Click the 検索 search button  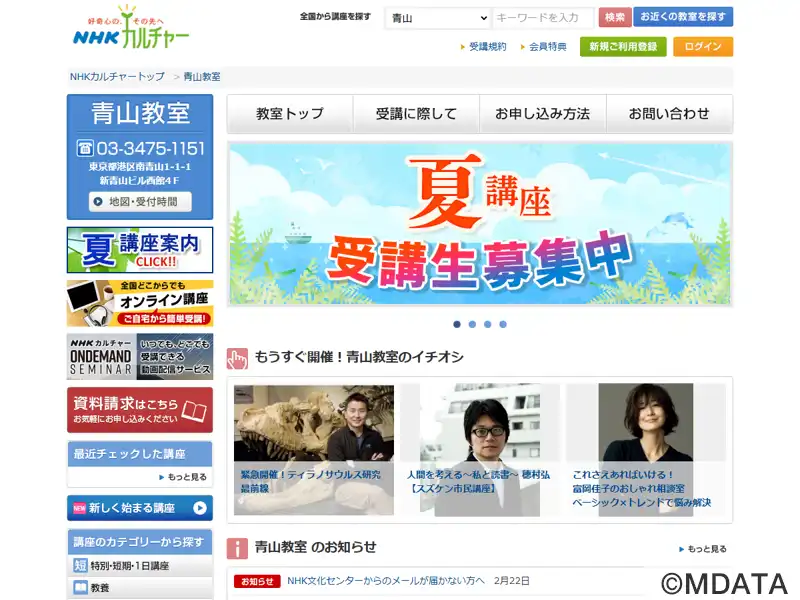pos(615,17)
